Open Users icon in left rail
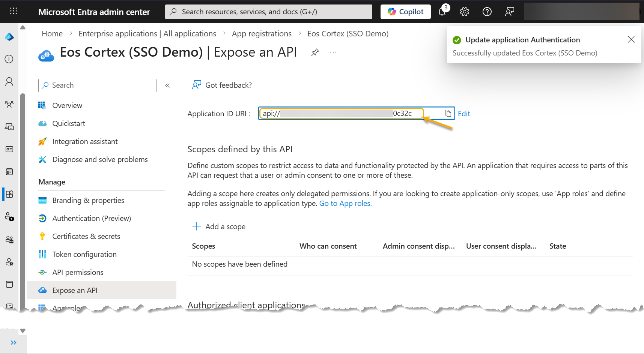 (9, 82)
